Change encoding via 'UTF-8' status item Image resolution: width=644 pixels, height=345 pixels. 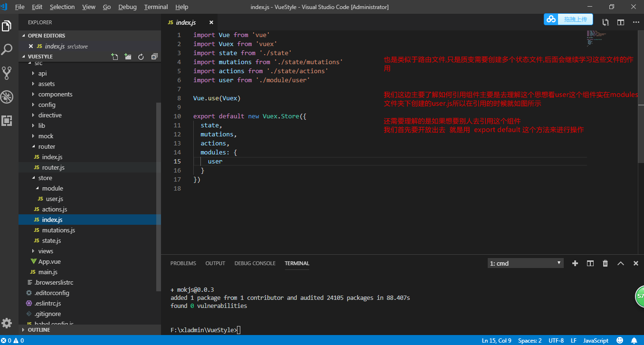(x=556, y=340)
